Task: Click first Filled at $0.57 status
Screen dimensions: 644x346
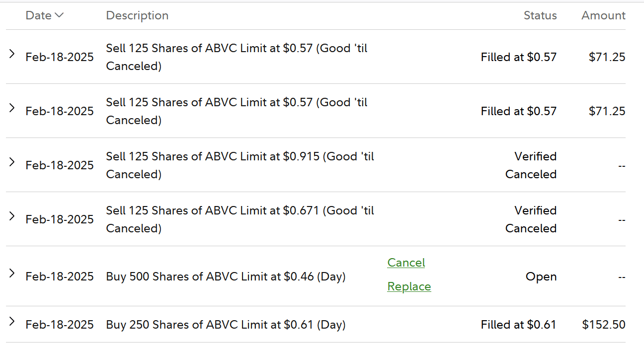Action: pos(518,57)
